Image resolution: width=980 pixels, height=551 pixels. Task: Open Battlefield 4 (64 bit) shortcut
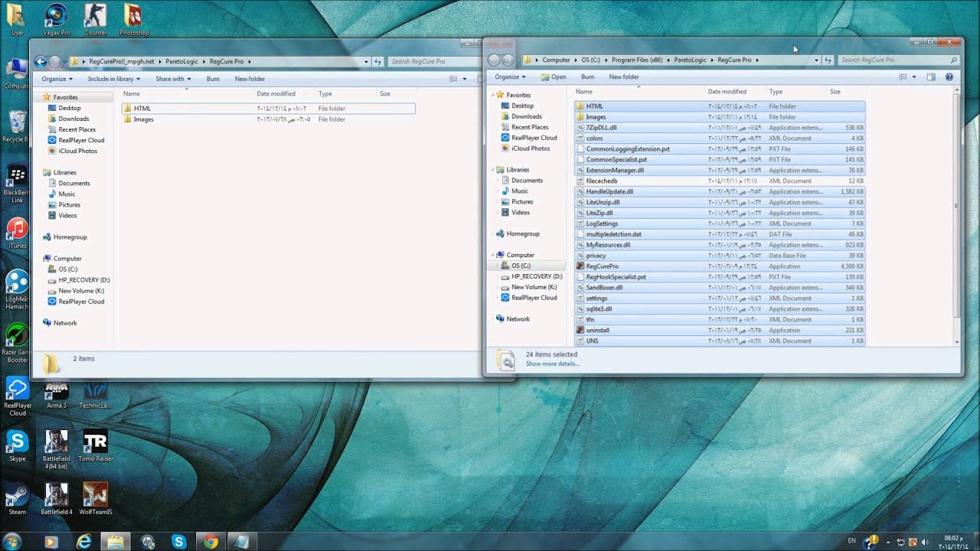pos(56,450)
